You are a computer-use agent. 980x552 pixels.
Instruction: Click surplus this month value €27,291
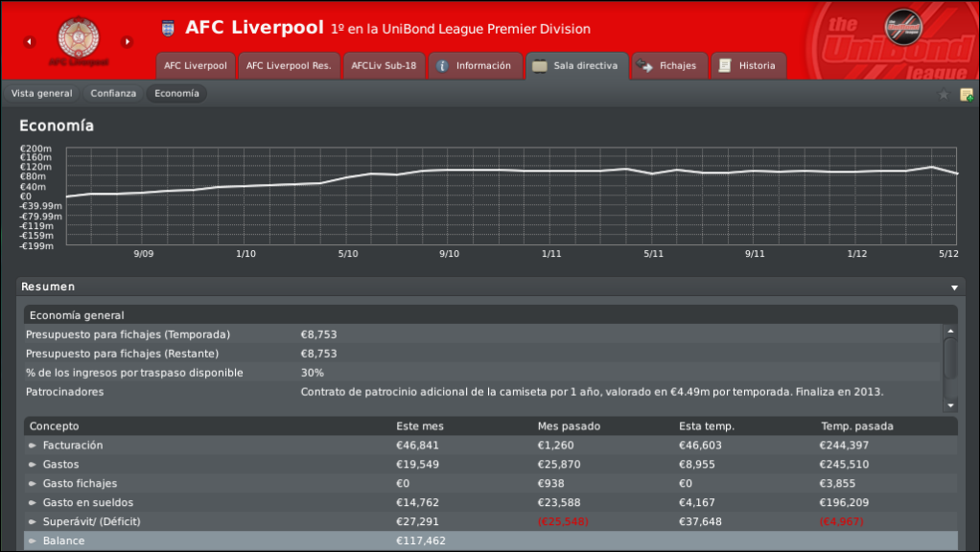tap(417, 522)
